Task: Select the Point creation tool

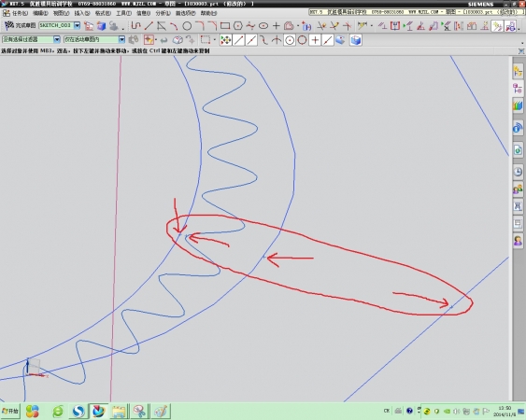Action: click(277, 25)
